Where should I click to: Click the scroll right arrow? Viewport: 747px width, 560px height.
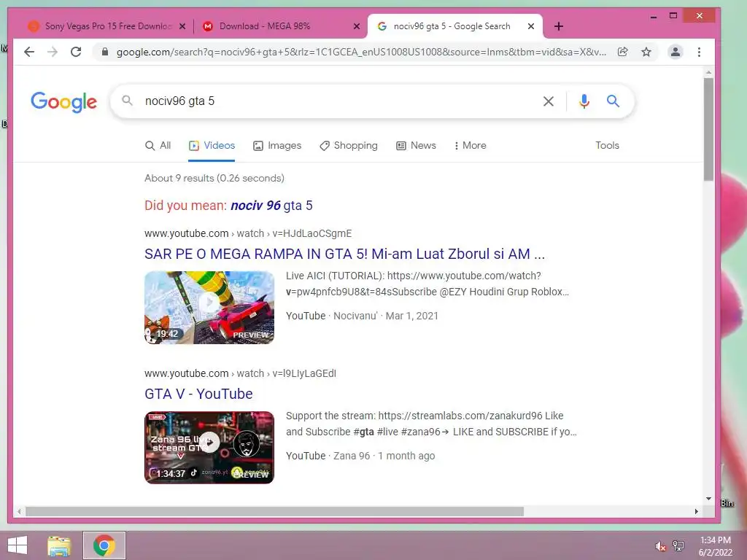[x=696, y=511]
